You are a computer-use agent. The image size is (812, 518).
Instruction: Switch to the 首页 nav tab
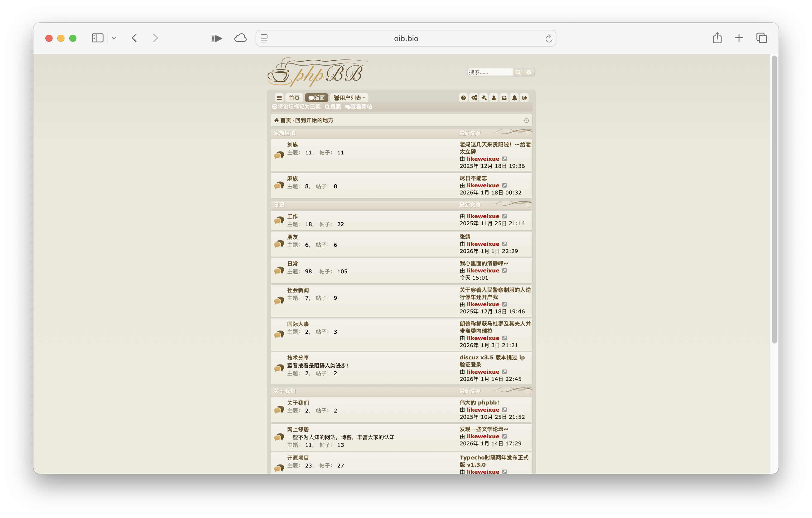pos(294,98)
